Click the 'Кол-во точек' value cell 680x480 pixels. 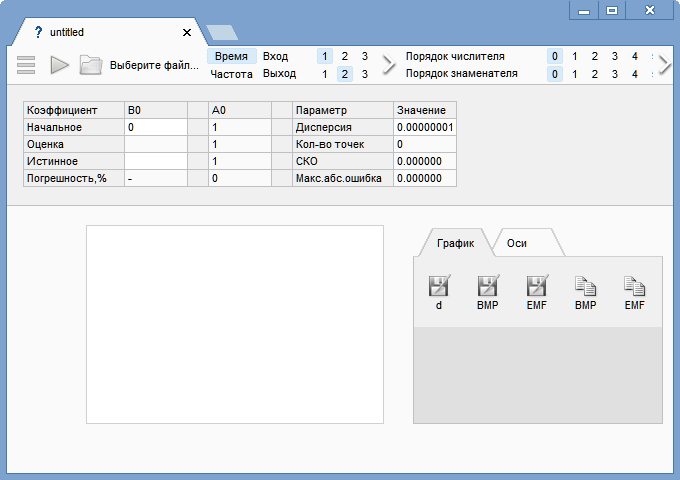425,144
